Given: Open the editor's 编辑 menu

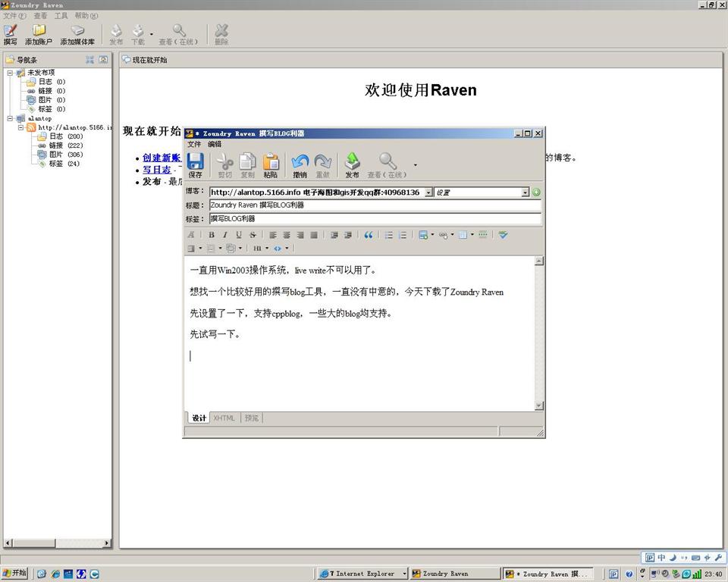Looking at the screenshot, I should pyautogui.click(x=215, y=144).
